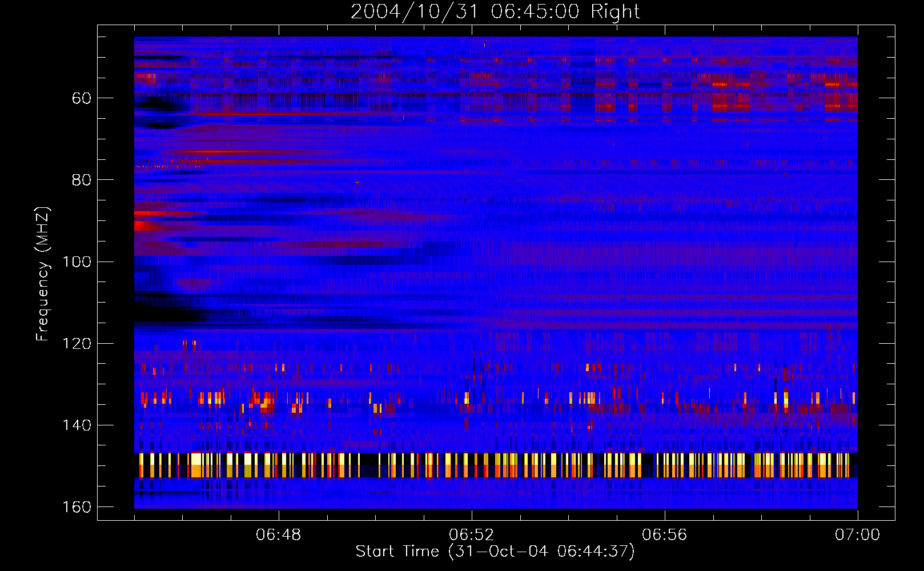Click the 160 frequency tick label
Viewport: 924px width, 571px height.
coord(77,507)
